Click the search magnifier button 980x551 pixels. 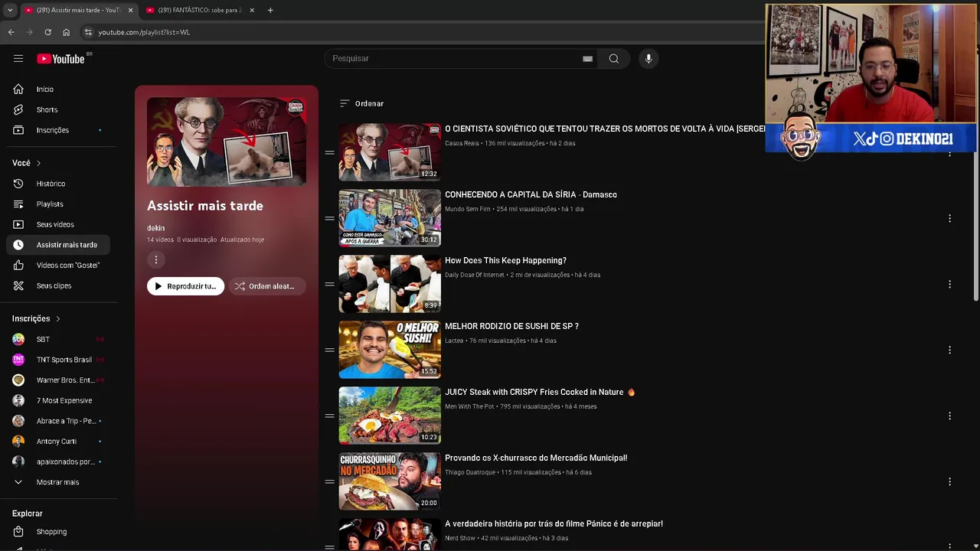click(614, 58)
